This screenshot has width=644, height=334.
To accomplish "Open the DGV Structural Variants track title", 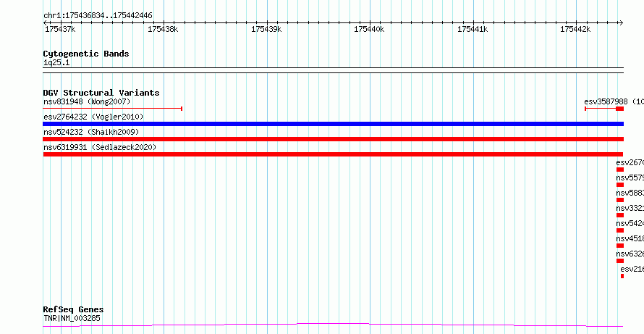I will 101,93.
